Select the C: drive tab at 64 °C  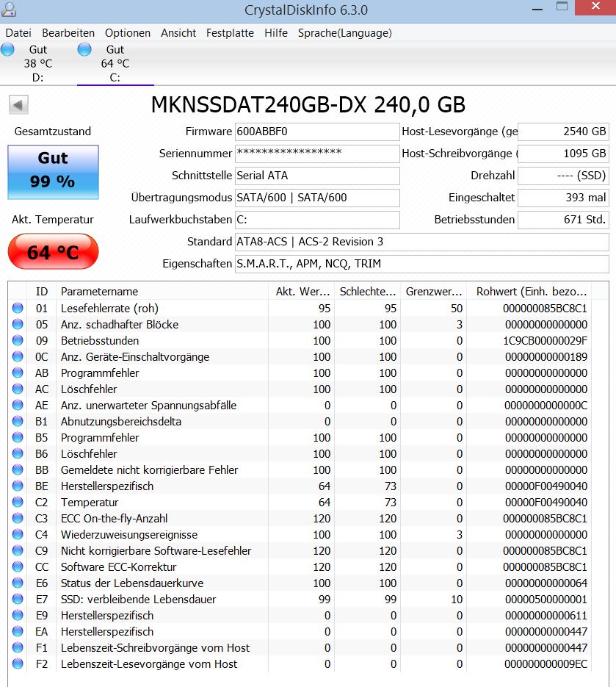pyautogui.click(x=115, y=63)
